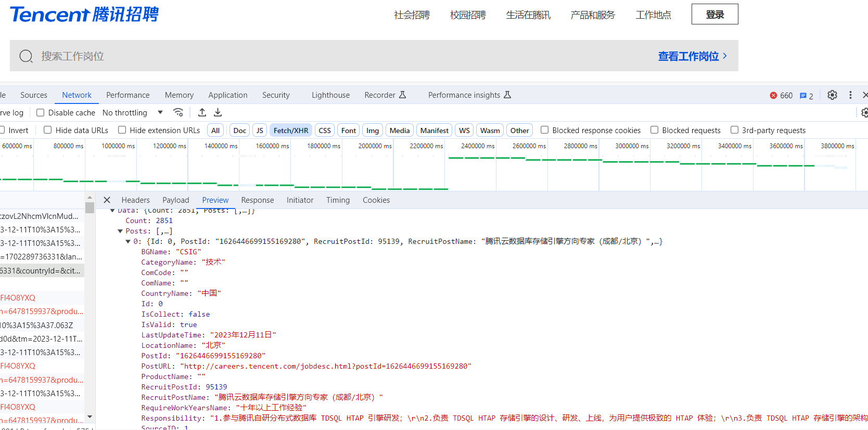Open DevTools more options menu
The width and height of the screenshot is (868, 430).
pos(850,95)
